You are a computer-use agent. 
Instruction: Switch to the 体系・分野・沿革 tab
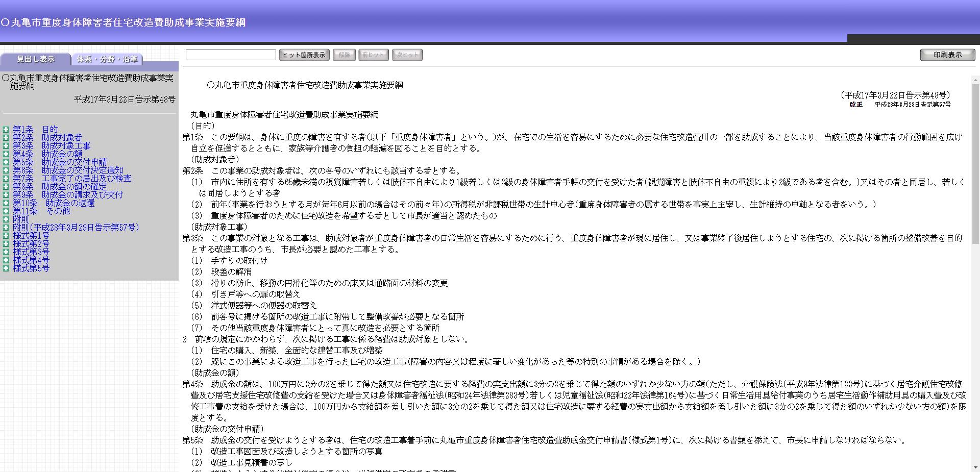[107, 60]
